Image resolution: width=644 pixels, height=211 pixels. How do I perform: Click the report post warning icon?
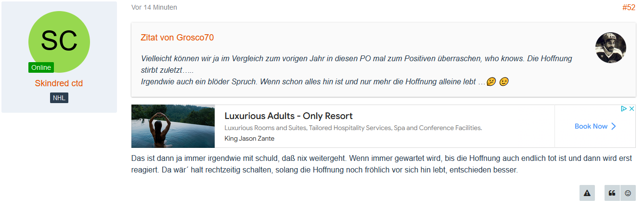[587, 193]
